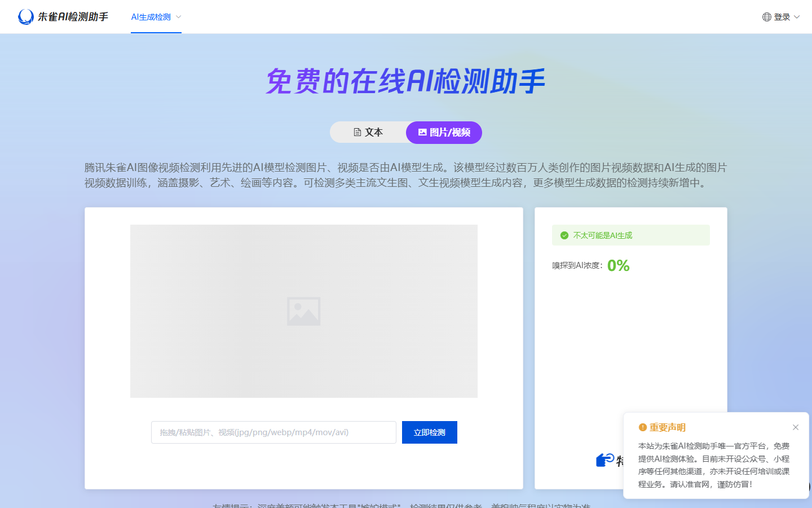Click the globe language icon
This screenshot has width=812, height=508.
[767, 17]
